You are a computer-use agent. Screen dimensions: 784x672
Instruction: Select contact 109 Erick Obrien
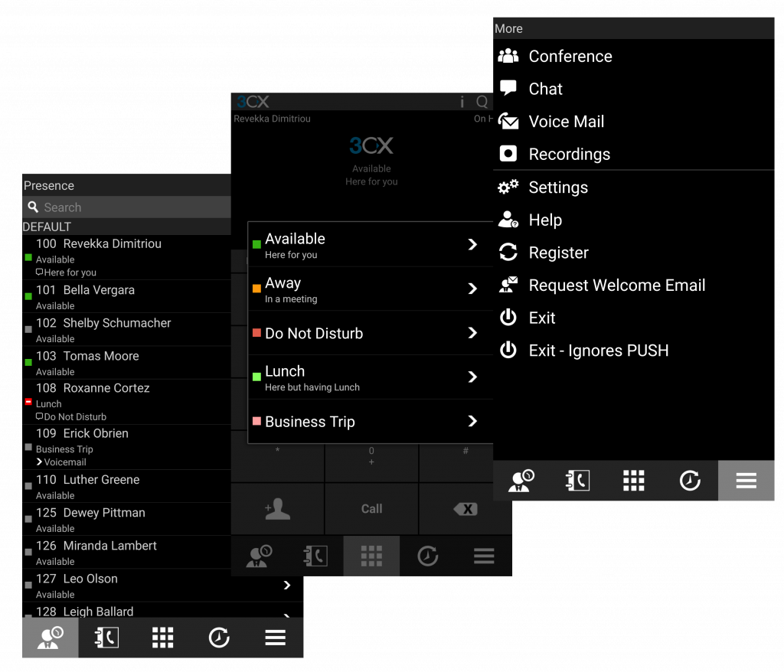[x=126, y=447]
